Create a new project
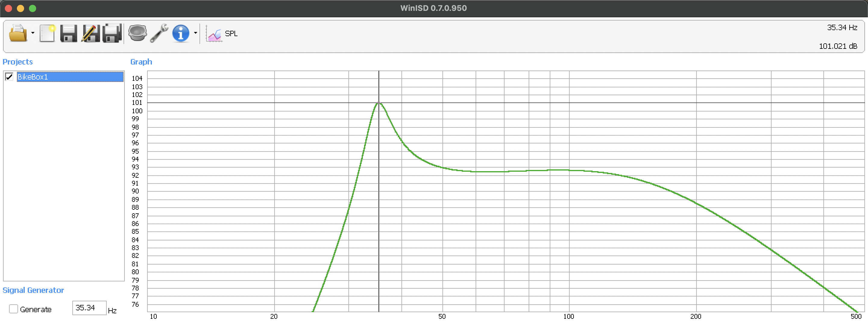Image resolution: width=868 pixels, height=323 pixels. [x=47, y=33]
